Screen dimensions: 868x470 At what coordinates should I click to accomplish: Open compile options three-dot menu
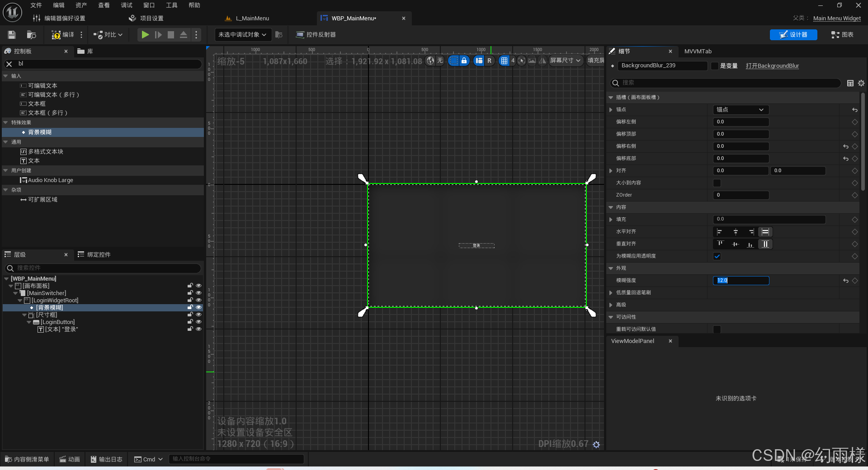pyautogui.click(x=81, y=35)
